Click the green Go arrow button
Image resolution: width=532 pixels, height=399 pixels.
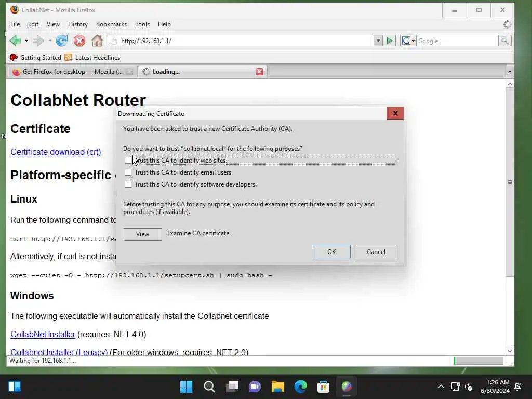pos(390,41)
